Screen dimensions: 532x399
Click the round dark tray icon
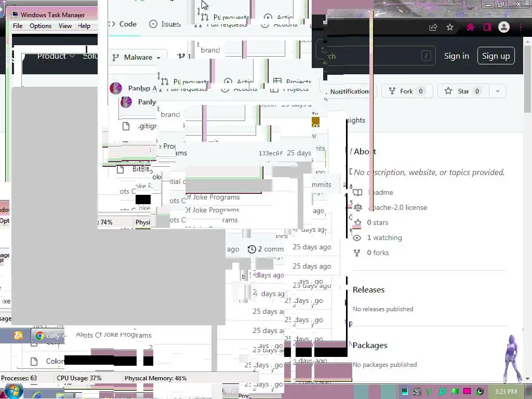[x=480, y=392]
